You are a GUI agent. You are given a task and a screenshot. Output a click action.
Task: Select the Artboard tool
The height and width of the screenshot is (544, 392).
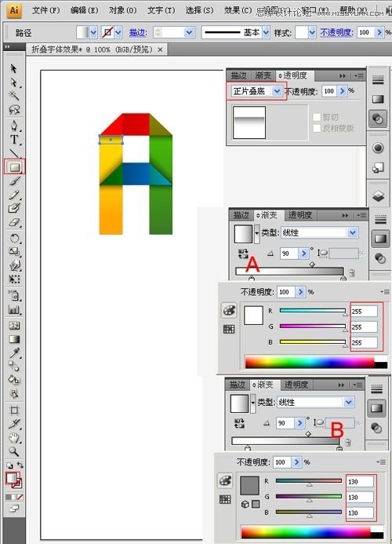click(x=14, y=410)
